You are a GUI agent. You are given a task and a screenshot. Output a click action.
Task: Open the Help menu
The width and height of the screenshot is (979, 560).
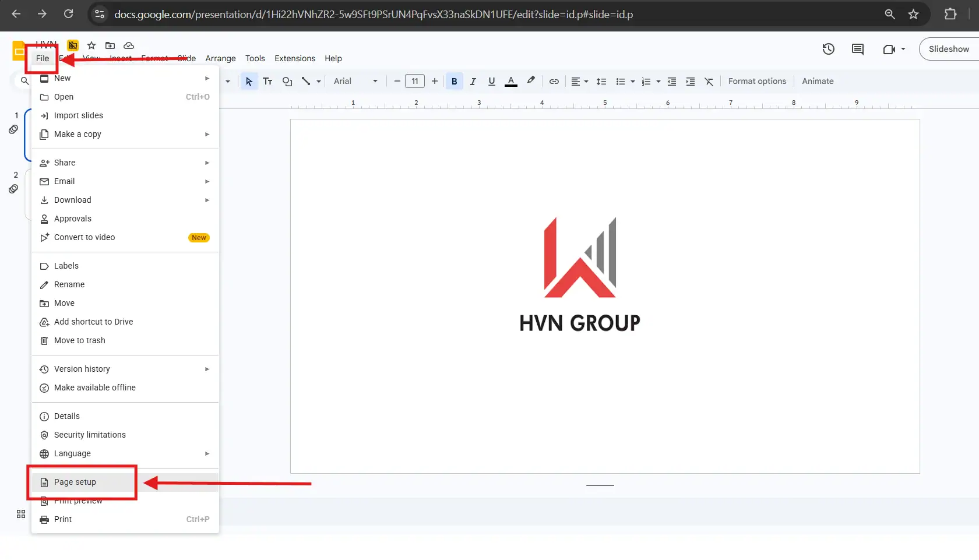[333, 58]
